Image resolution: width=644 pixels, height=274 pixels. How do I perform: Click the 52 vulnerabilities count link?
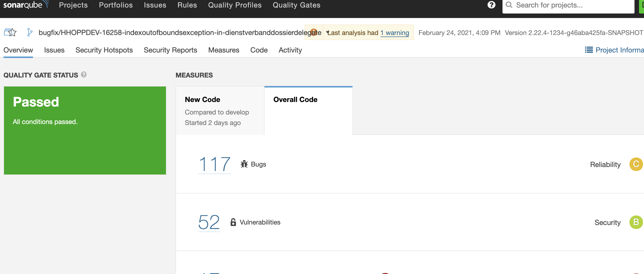[209, 222]
